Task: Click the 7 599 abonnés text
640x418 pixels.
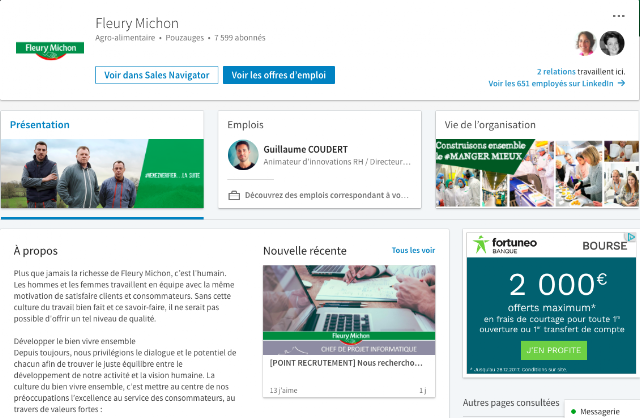Action: click(x=240, y=38)
